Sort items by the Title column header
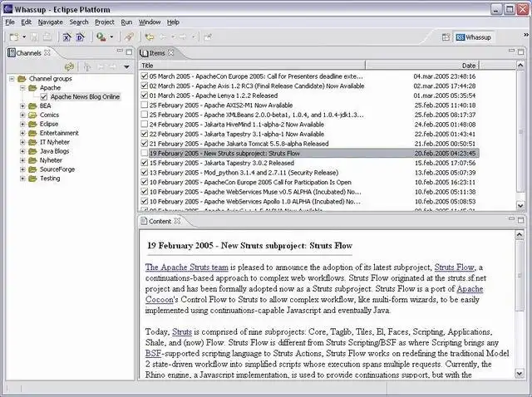Image resolution: width=532 pixels, height=397 pixels. point(252,66)
